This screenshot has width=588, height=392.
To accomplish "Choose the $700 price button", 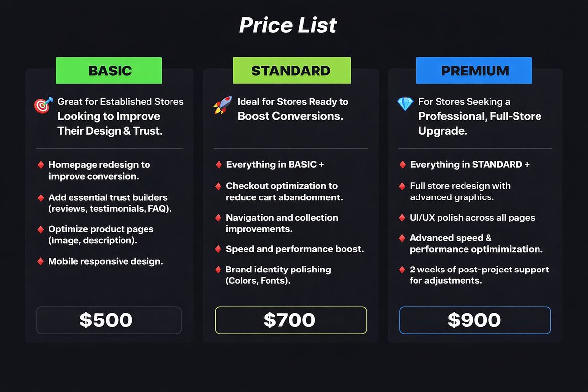I will click(x=291, y=320).
